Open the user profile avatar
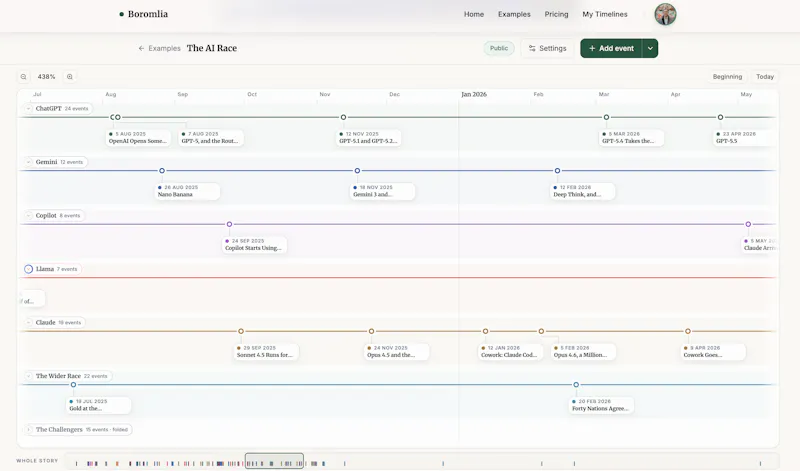This screenshot has width=800, height=471. click(665, 14)
